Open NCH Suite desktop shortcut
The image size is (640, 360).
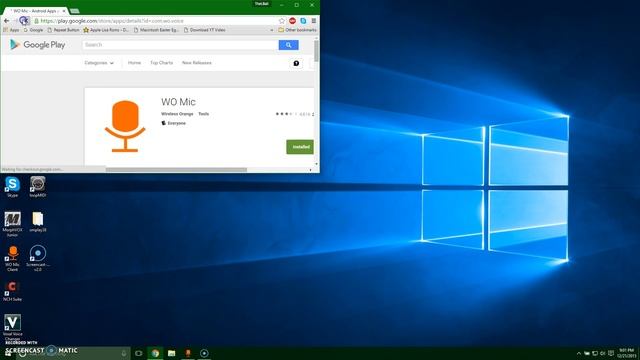tap(12, 291)
